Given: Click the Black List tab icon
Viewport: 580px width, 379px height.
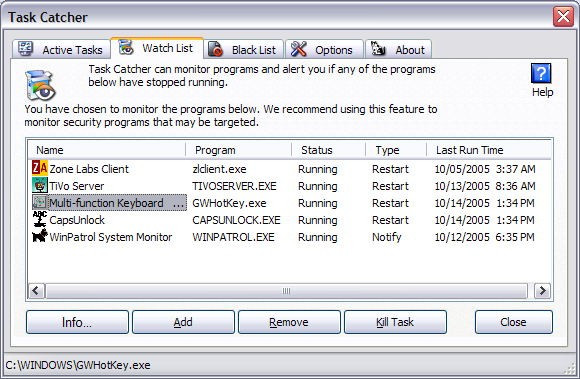Looking at the screenshot, I should coord(215,49).
